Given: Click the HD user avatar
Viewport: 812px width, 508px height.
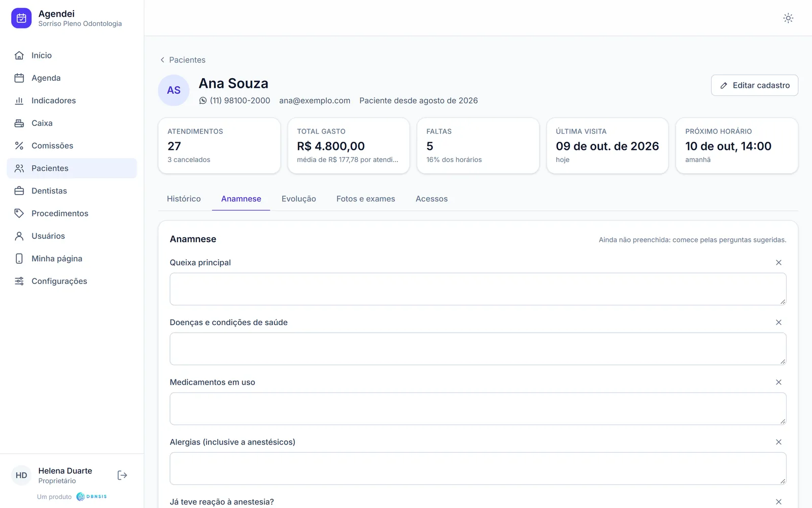Looking at the screenshot, I should [21, 475].
